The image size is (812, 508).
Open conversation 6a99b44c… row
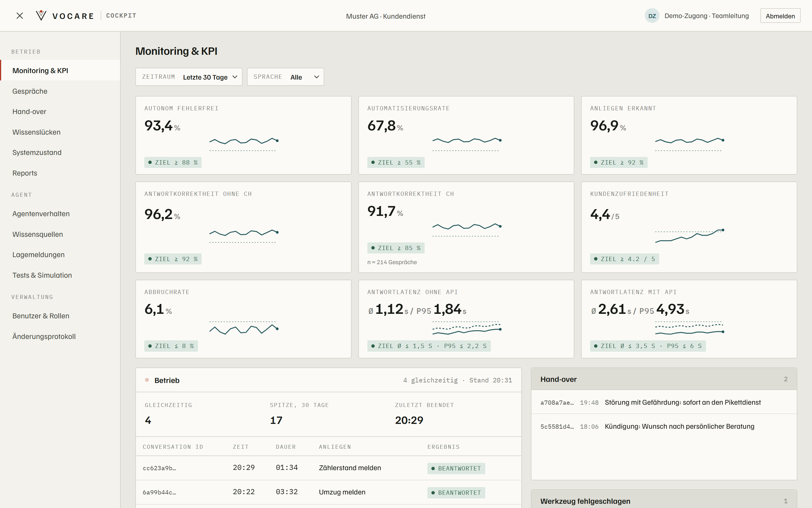tap(328, 492)
